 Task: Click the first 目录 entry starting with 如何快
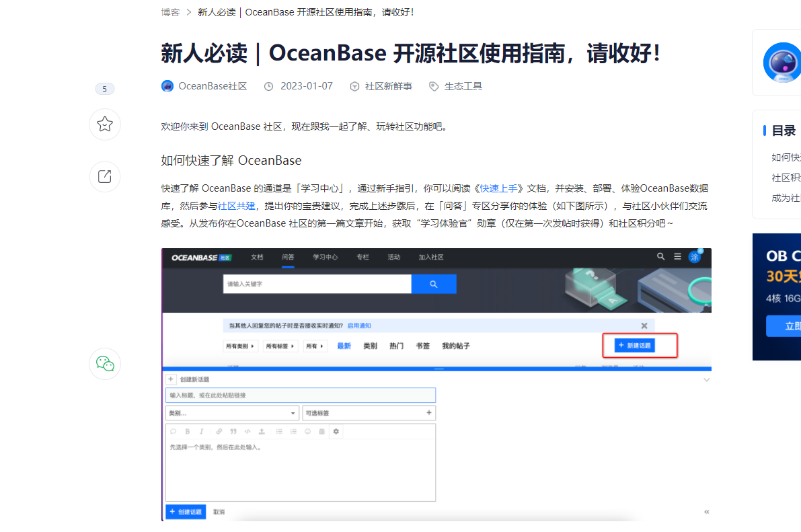[786, 157]
